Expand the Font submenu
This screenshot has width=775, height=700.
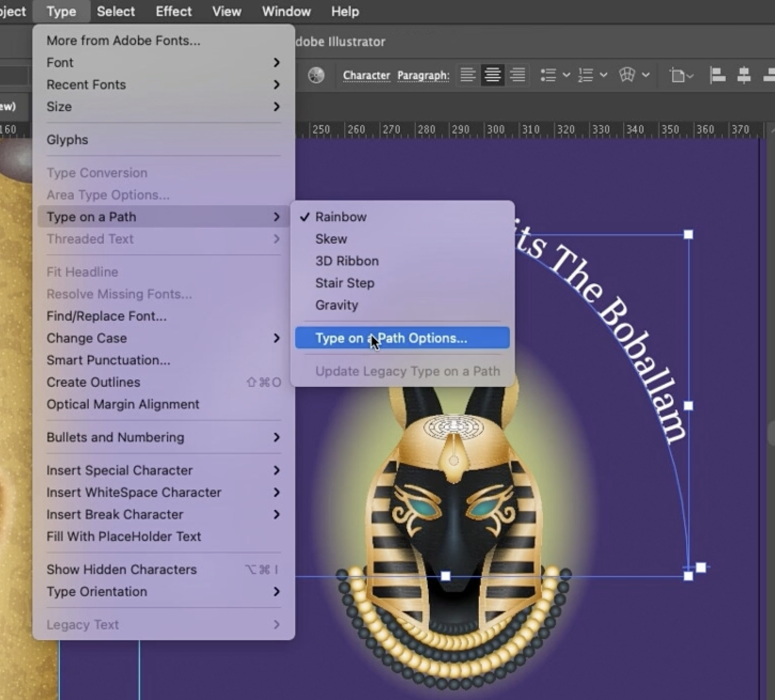pyautogui.click(x=164, y=63)
